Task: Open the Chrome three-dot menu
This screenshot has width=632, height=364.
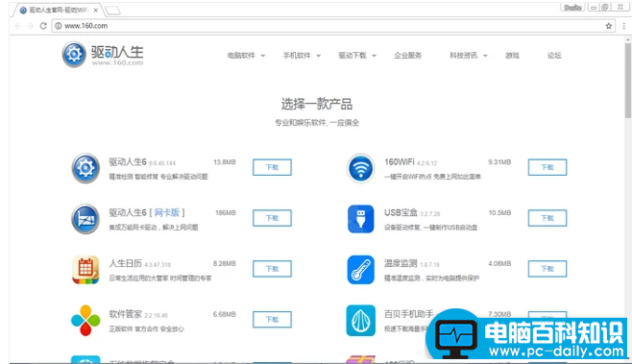Action: click(x=624, y=26)
